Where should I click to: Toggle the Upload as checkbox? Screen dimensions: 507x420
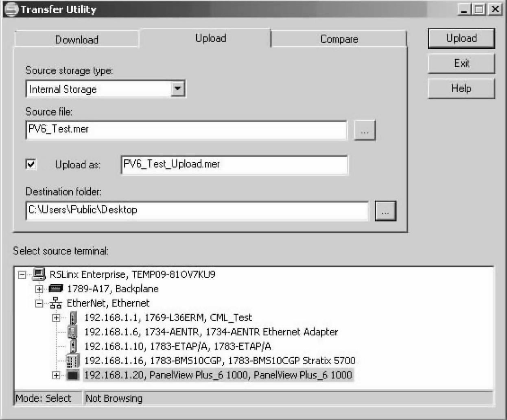pos(31,164)
